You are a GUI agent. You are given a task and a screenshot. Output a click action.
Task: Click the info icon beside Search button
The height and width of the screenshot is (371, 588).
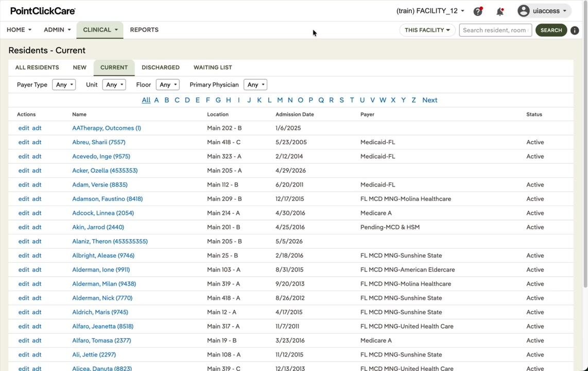tap(575, 30)
